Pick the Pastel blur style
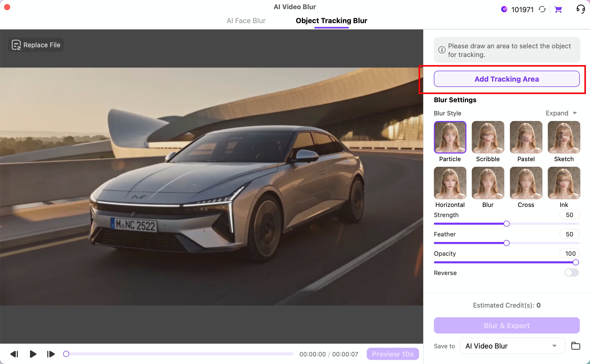Screen dimensions: 590x364 tap(526, 137)
